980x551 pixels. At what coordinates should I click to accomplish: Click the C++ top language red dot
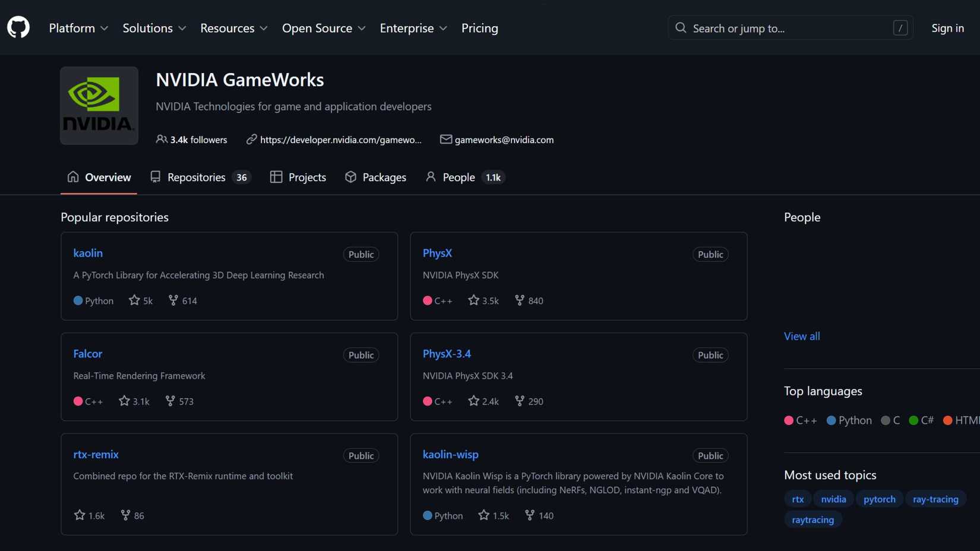click(789, 420)
